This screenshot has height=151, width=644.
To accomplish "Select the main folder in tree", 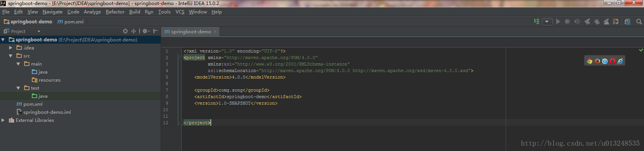I will 33,64.
